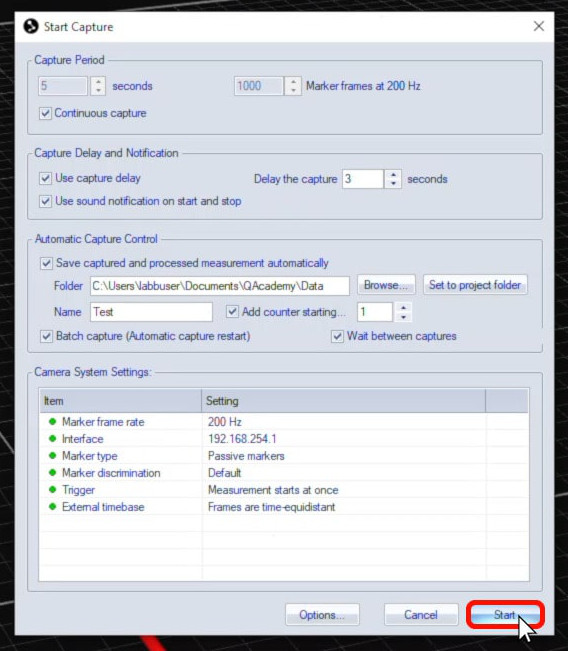
Task: Click Cancel button
Action: pyautogui.click(x=421, y=614)
